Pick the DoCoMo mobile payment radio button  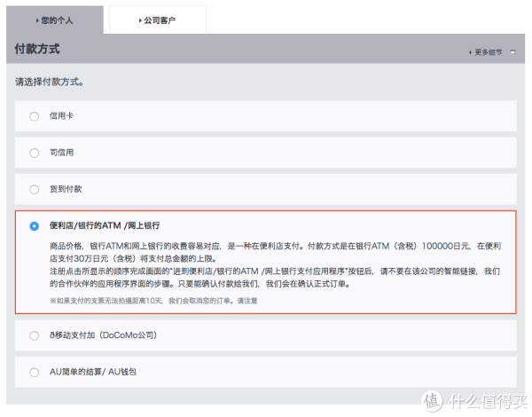pos(34,334)
